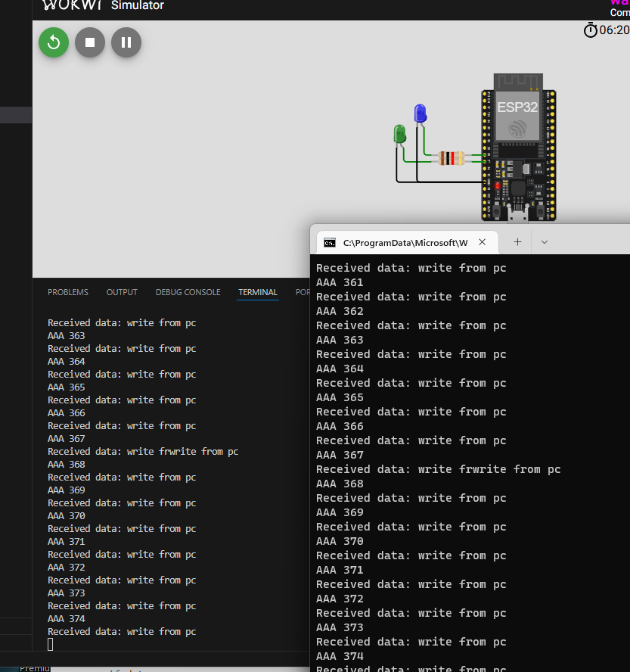Click the Wokwi logo
This screenshot has width=630, height=672.
point(70,5)
